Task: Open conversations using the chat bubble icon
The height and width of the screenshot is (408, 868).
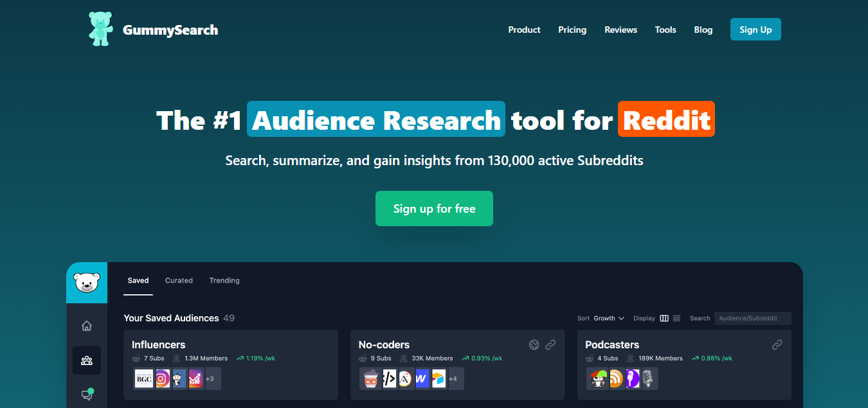Action: click(86, 395)
